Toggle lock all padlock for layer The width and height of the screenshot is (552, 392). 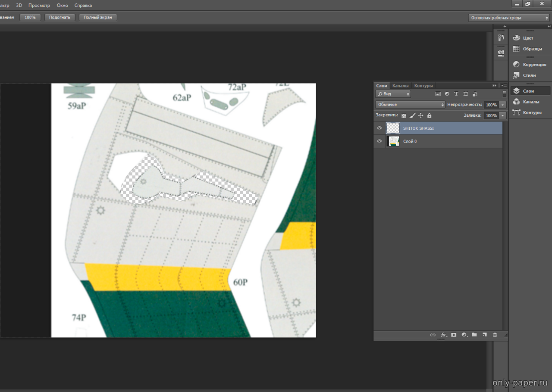pos(429,115)
